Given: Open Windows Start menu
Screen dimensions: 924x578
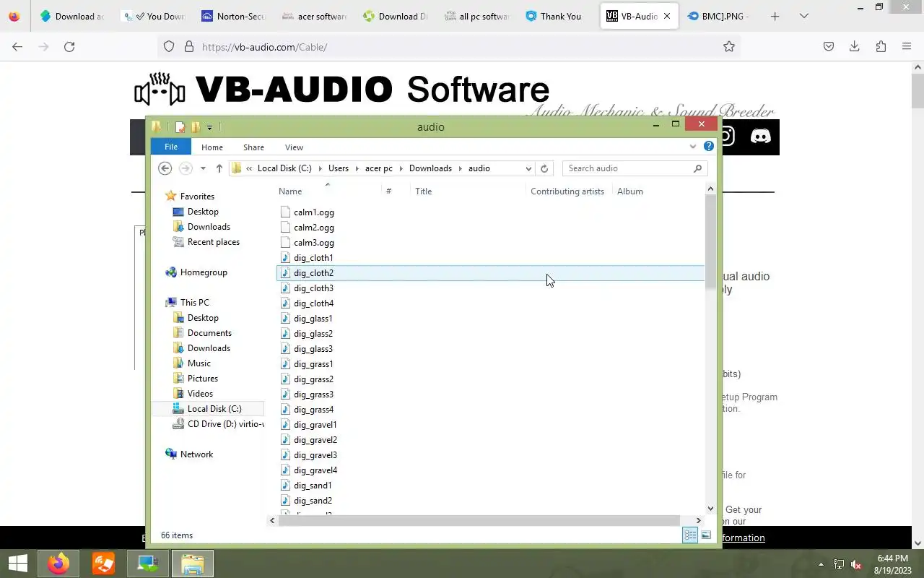Looking at the screenshot, I should [x=17, y=563].
